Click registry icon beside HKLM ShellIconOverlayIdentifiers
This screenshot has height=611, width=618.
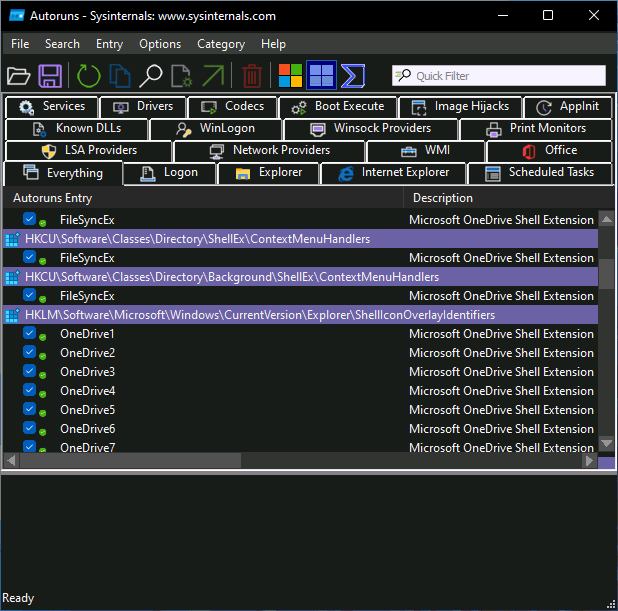click(x=12, y=315)
